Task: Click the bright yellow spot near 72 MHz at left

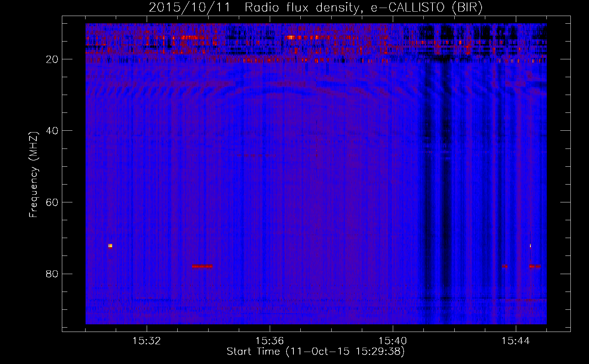Action: [x=110, y=246]
